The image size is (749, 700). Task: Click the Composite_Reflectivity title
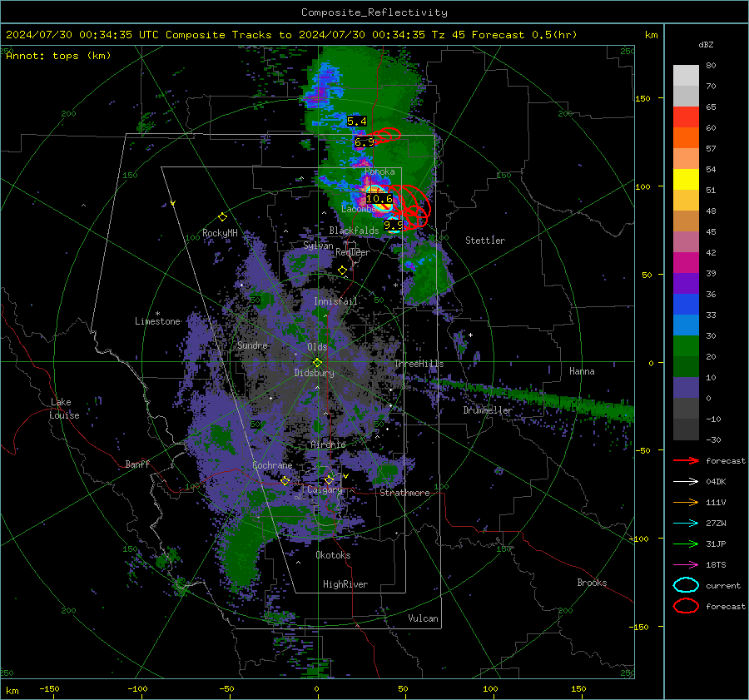coord(374,12)
